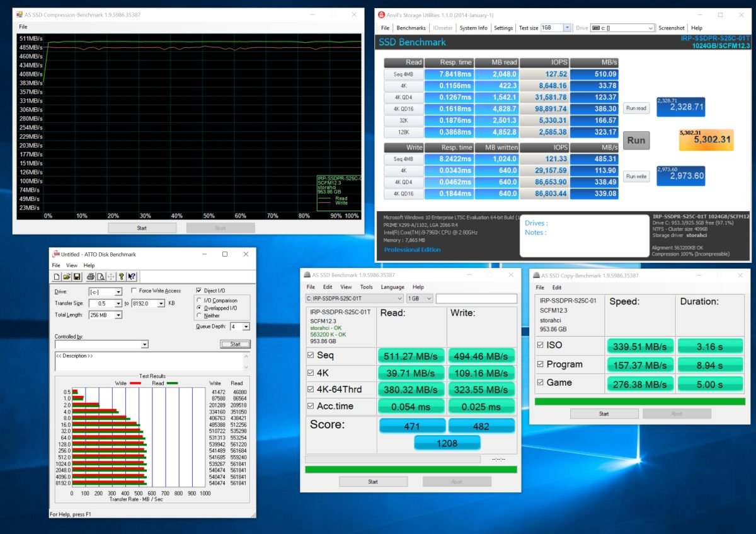756x534 pixels.
Task: Enable Force Write Access in ATTO
Action: [134, 291]
